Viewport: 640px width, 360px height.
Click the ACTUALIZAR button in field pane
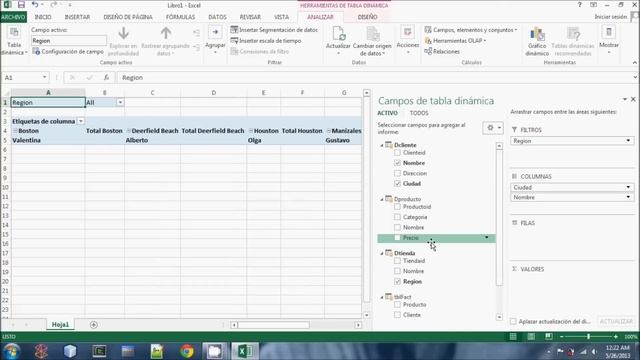(616, 322)
